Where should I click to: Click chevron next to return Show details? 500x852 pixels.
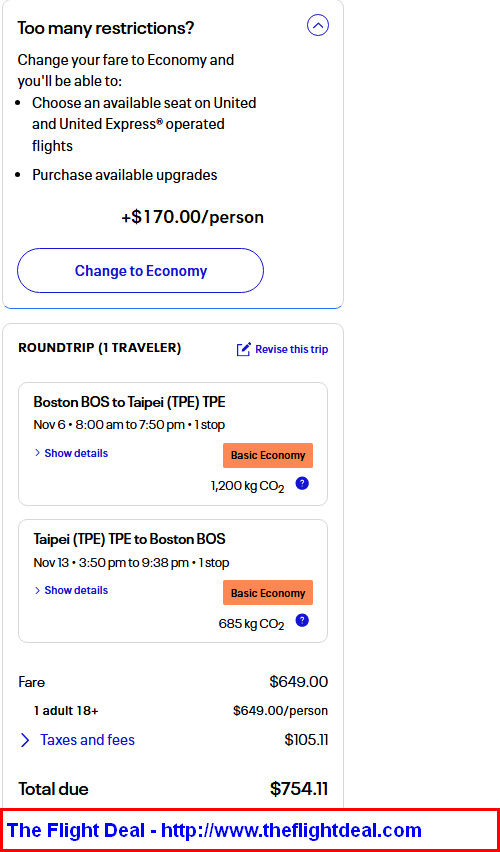click(x=38, y=590)
